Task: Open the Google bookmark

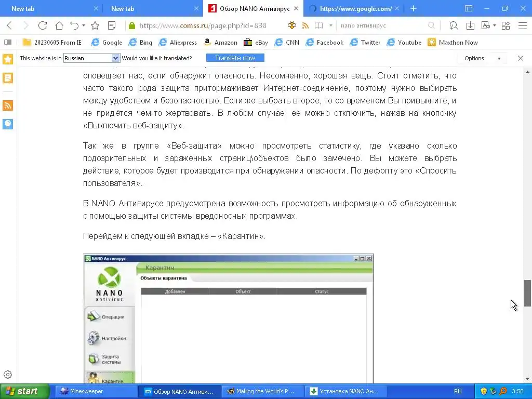Action: (x=107, y=43)
